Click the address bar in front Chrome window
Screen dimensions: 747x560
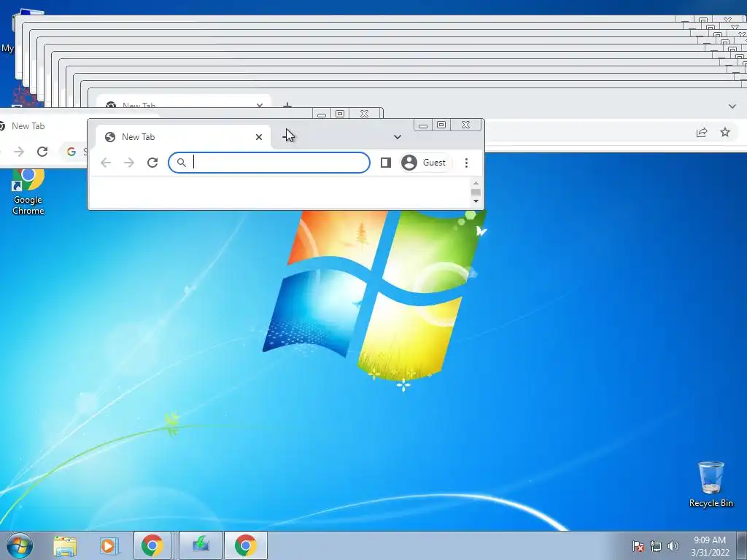[269, 163]
